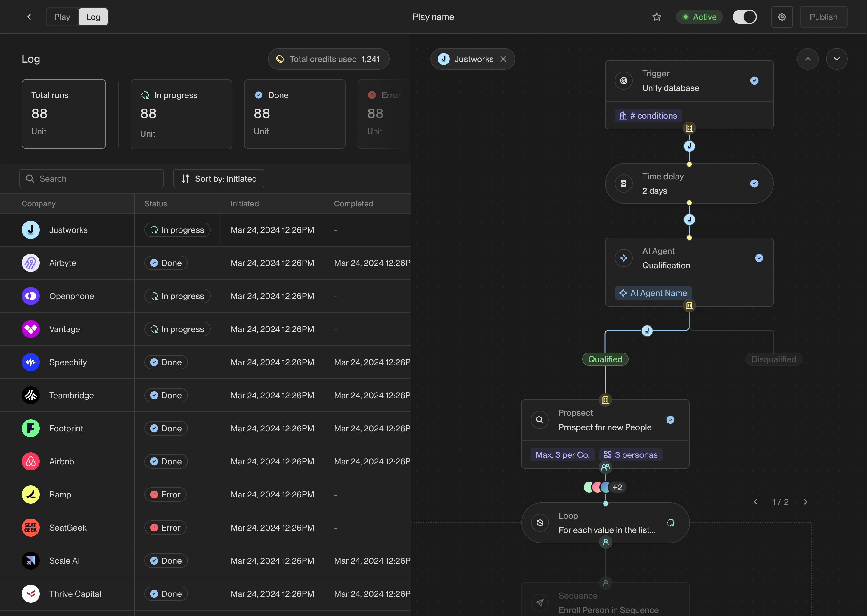This screenshot has height=616, width=867.
Task: Click the Loop refresh icon
Action: tap(540, 523)
